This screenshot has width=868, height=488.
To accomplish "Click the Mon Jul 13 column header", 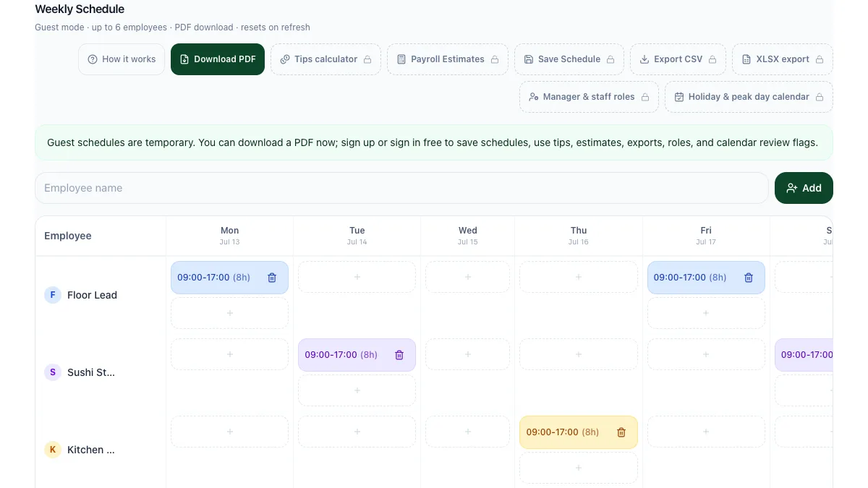I will point(229,236).
